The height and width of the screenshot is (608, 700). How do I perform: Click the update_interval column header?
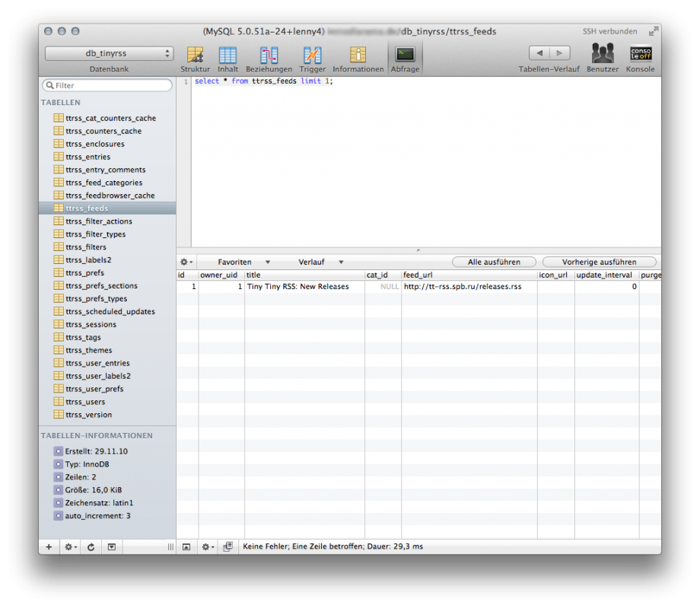(x=606, y=275)
